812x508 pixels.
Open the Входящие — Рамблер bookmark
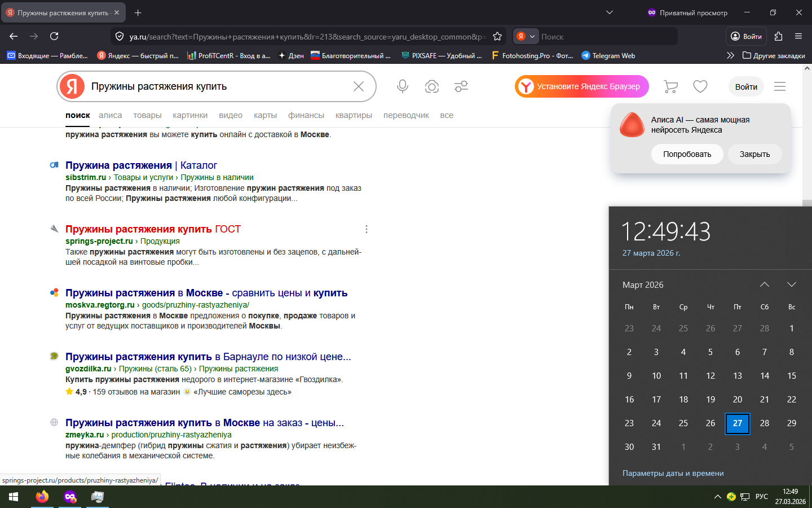tap(47, 55)
